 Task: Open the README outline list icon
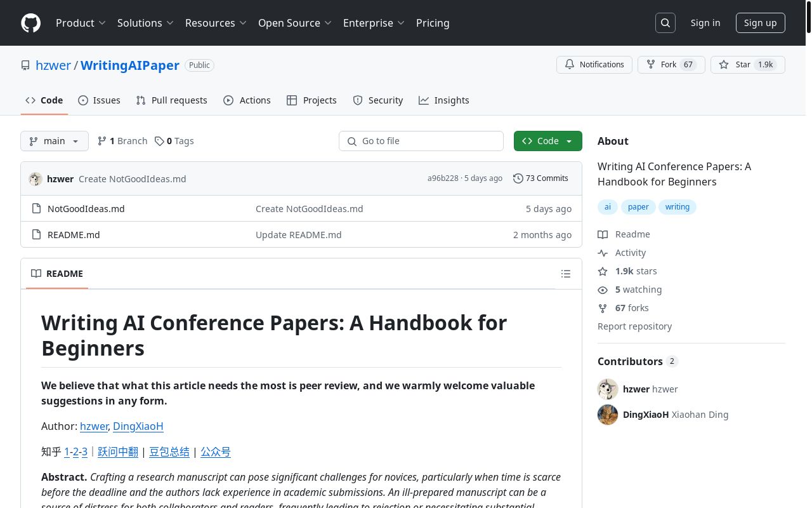[566, 274]
